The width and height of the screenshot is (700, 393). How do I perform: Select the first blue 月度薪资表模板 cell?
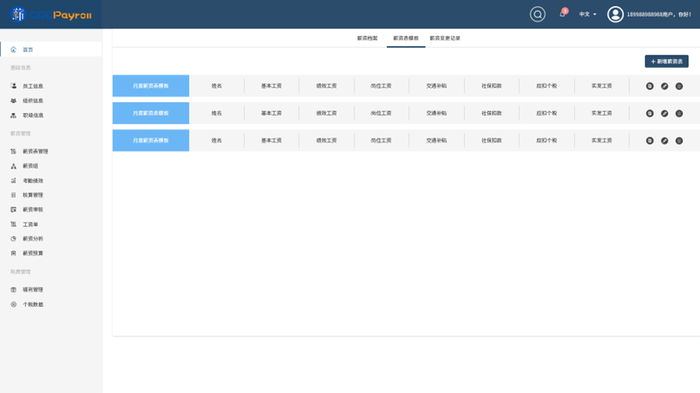coord(151,86)
